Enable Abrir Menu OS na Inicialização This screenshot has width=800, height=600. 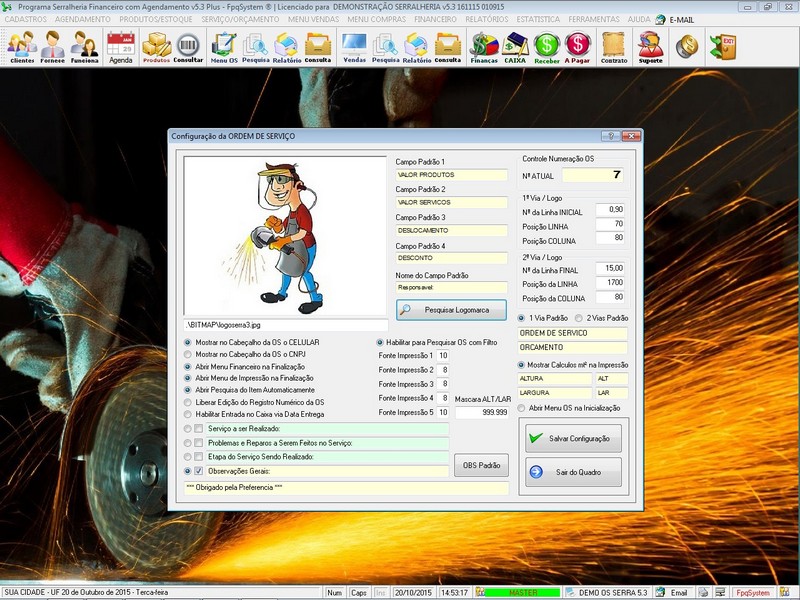(x=521, y=408)
